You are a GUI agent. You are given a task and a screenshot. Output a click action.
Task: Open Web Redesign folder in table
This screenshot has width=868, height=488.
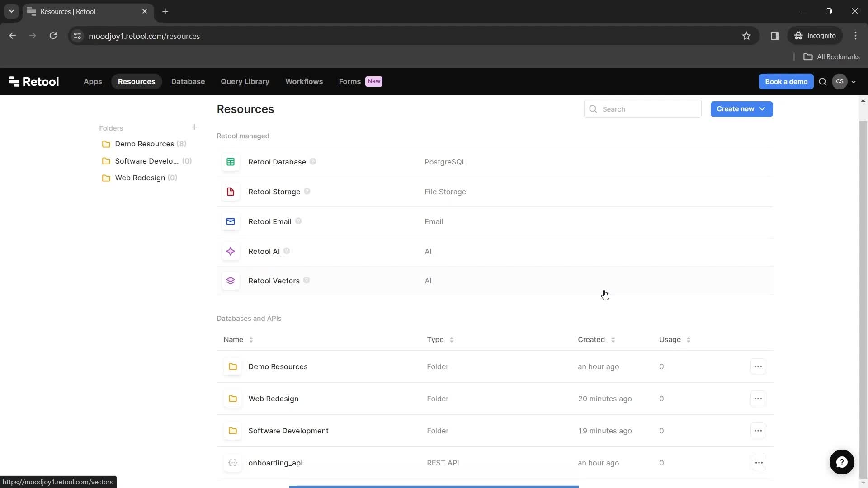pos(274,399)
